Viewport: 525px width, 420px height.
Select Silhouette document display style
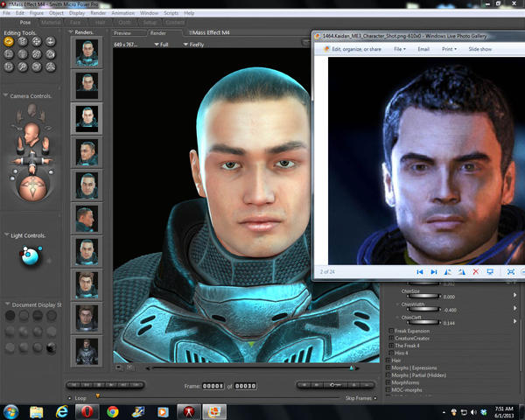[10, 315]
